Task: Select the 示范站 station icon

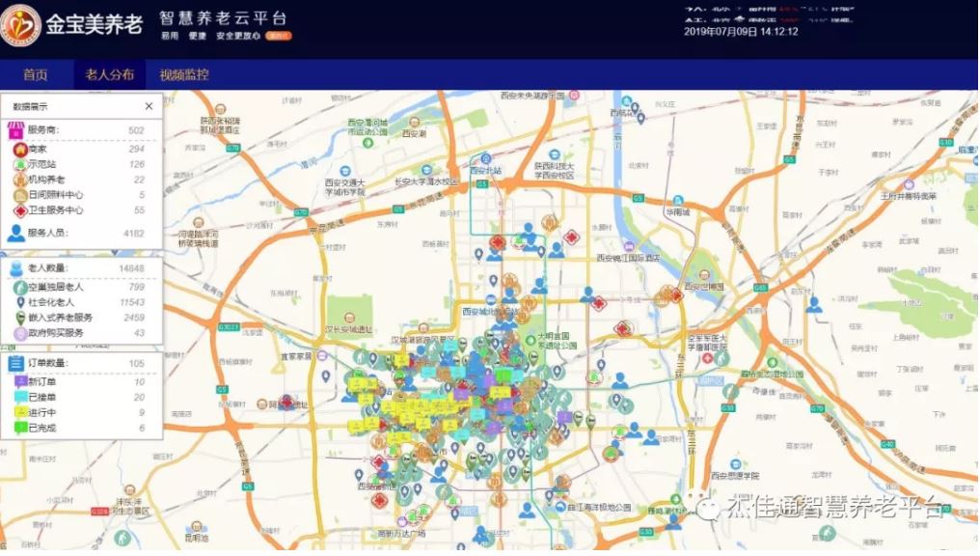Action: [x=19, y=165]
